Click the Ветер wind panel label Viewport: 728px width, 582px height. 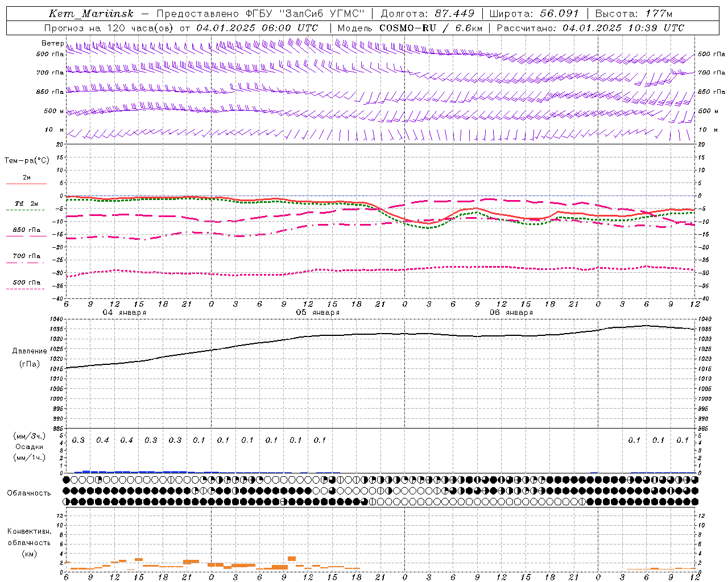(x=52, y=43)
